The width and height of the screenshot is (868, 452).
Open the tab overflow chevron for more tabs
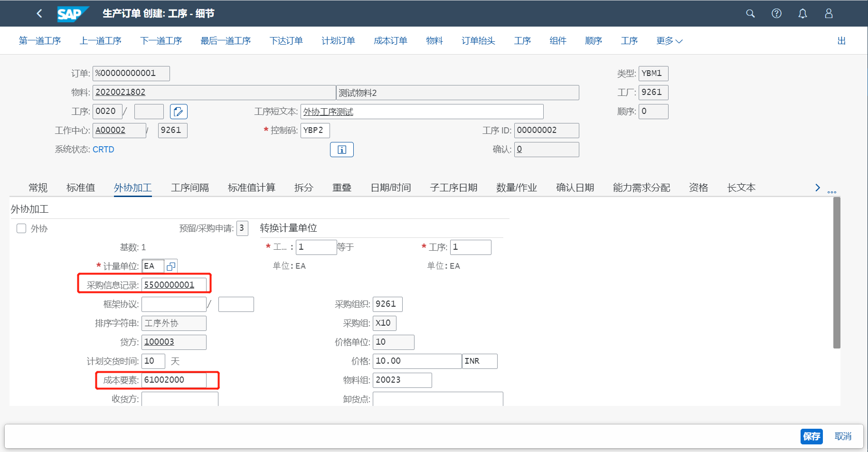tap(818, 187)
